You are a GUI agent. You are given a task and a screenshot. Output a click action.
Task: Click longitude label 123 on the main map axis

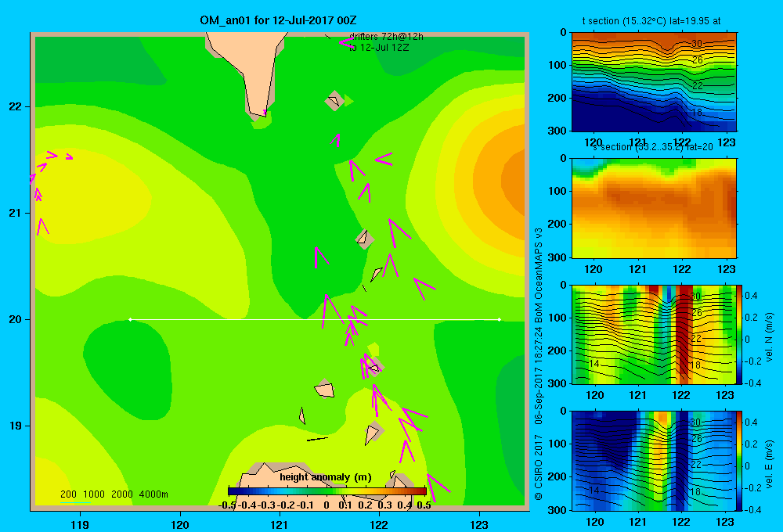(x=479, y=524)
